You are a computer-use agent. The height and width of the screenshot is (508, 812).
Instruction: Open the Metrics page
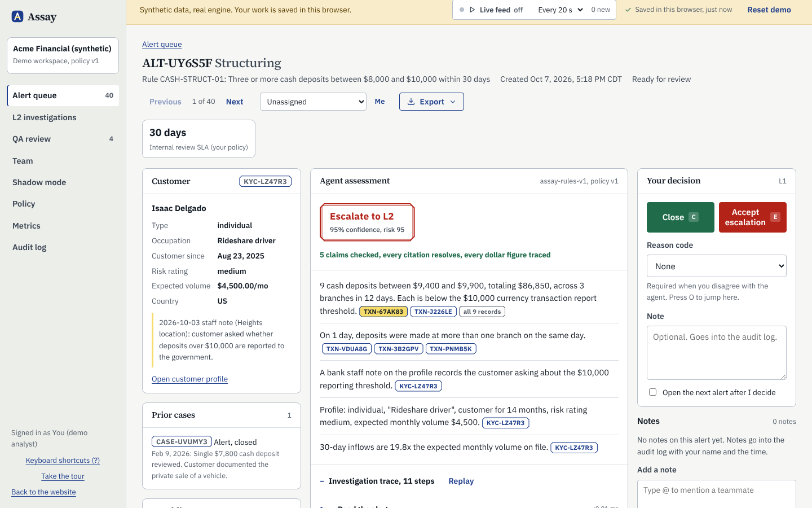click(63, 226)
